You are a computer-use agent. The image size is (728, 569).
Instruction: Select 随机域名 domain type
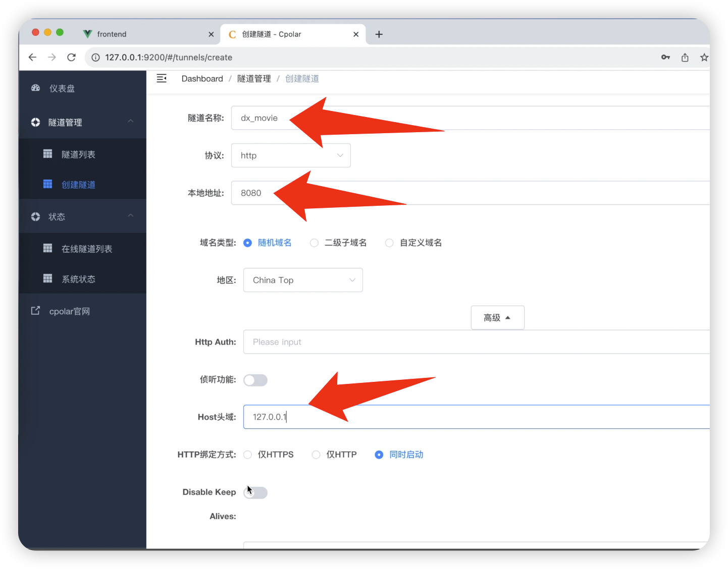click(268, 243)
